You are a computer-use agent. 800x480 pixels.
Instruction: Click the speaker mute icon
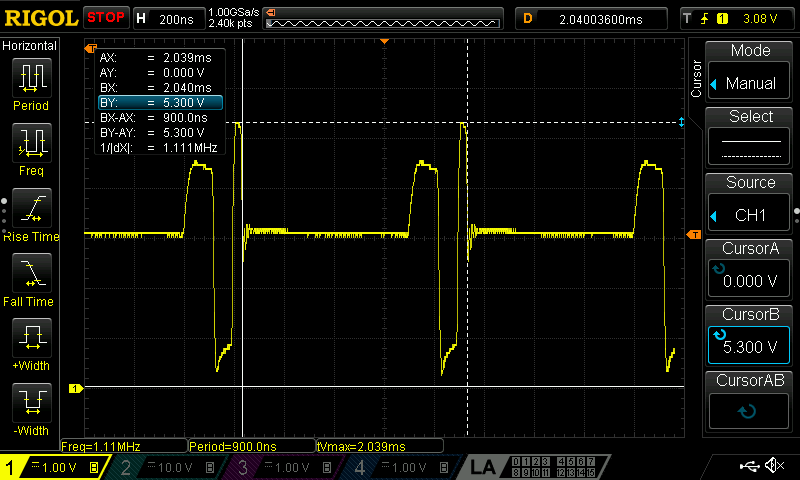point(773,466)
